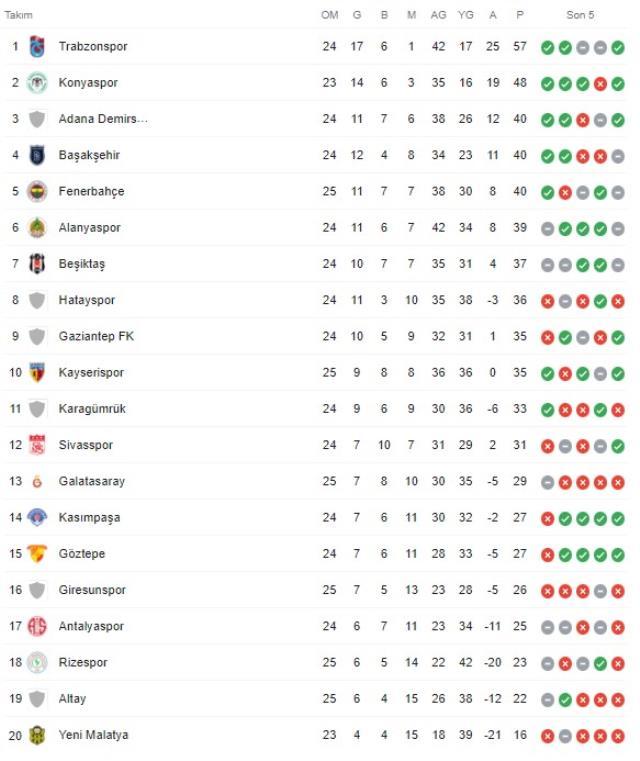
Task: Click the Takım column header
Action: coord(19,15)
